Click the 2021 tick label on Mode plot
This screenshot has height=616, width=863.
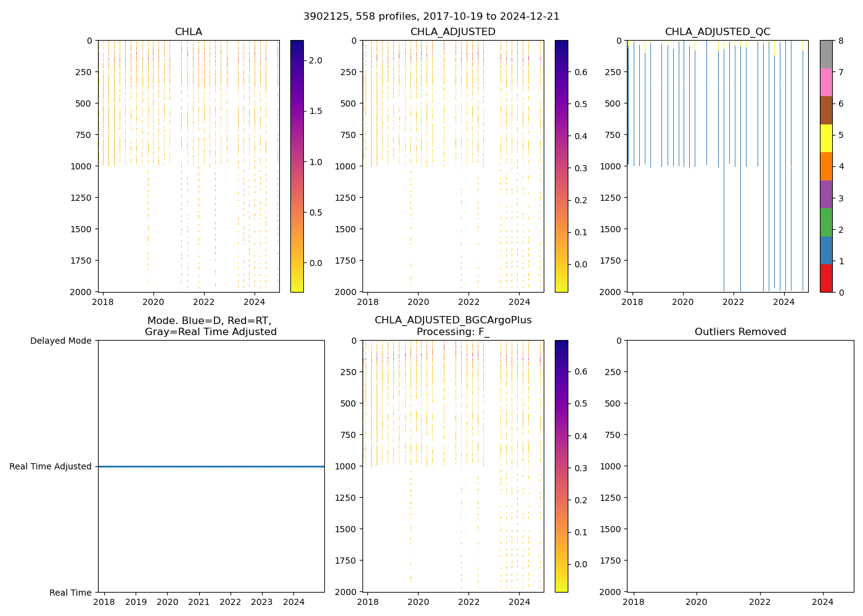pos(198,602)
